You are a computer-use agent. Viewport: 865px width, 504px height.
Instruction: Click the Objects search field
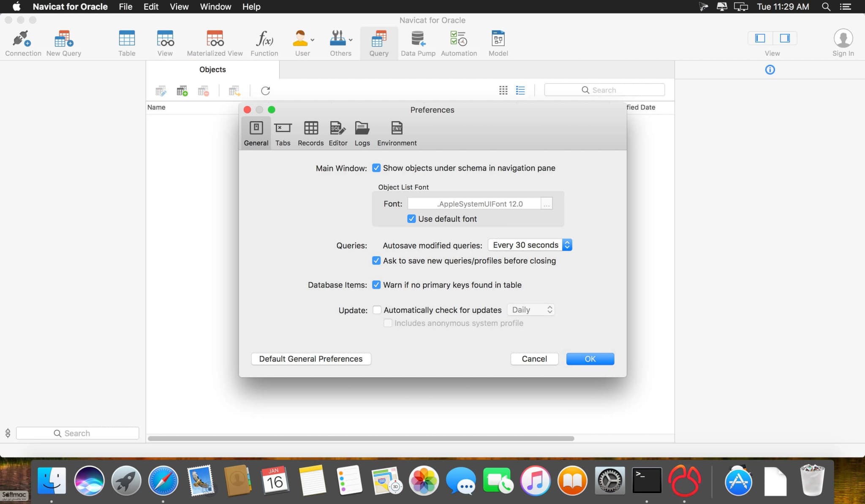604,90
